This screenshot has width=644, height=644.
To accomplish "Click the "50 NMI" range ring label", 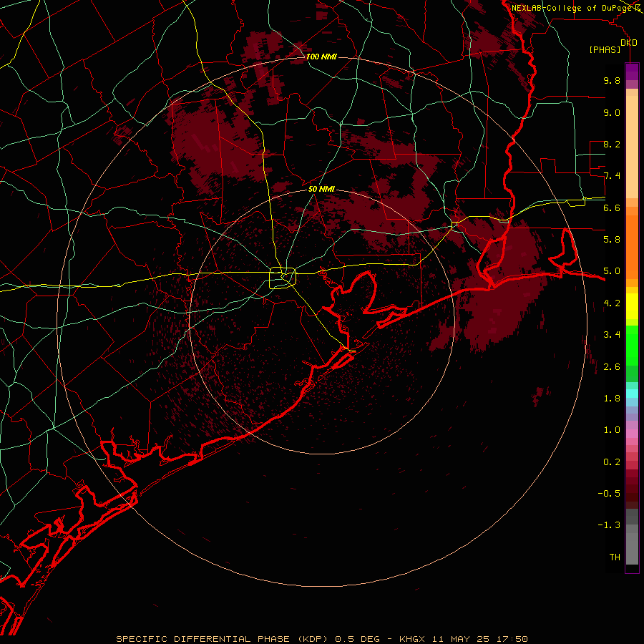I will tap(321, 189).
